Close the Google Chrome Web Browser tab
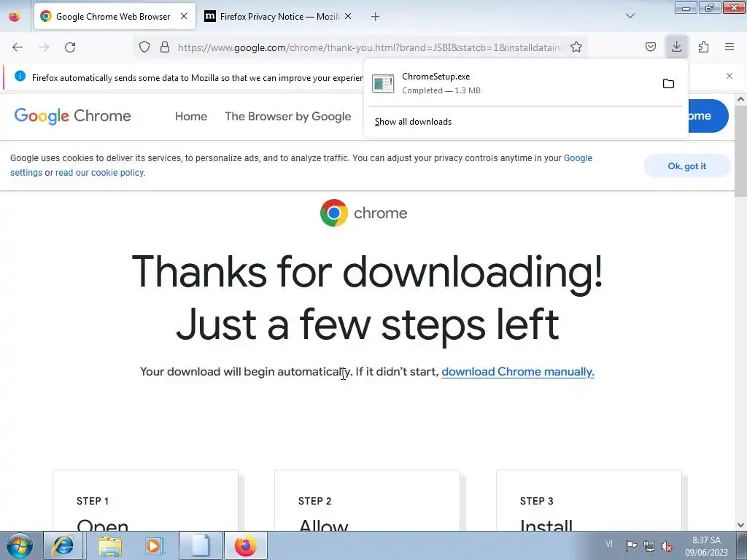 click(x=184, y=16)
